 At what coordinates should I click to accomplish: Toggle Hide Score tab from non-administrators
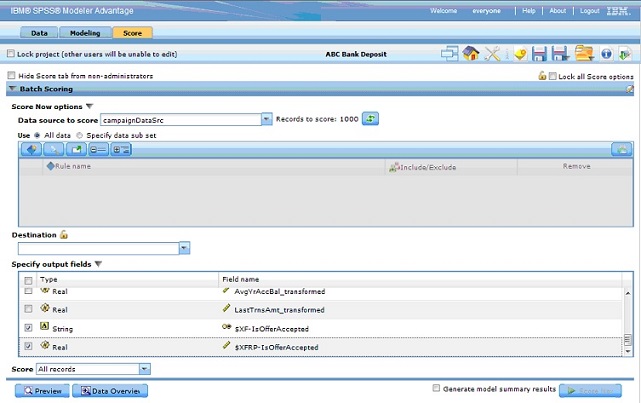click(x=11, y=75)
